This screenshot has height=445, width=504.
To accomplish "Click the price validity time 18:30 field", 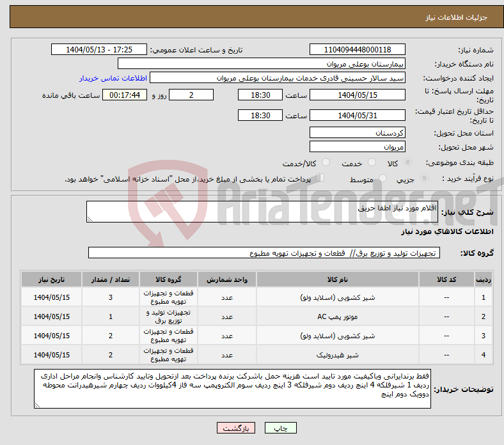I will 260,115.
